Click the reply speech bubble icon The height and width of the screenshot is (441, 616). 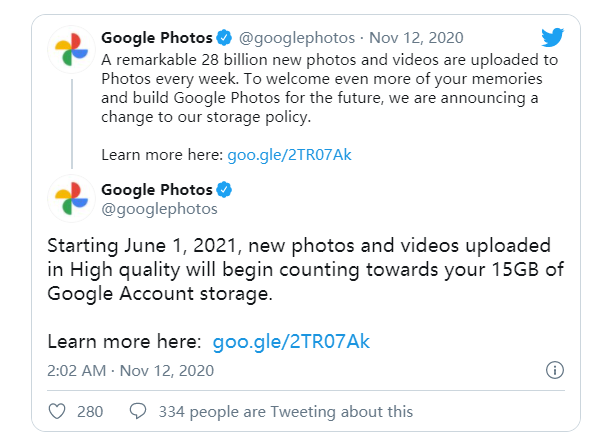point(138,411)
